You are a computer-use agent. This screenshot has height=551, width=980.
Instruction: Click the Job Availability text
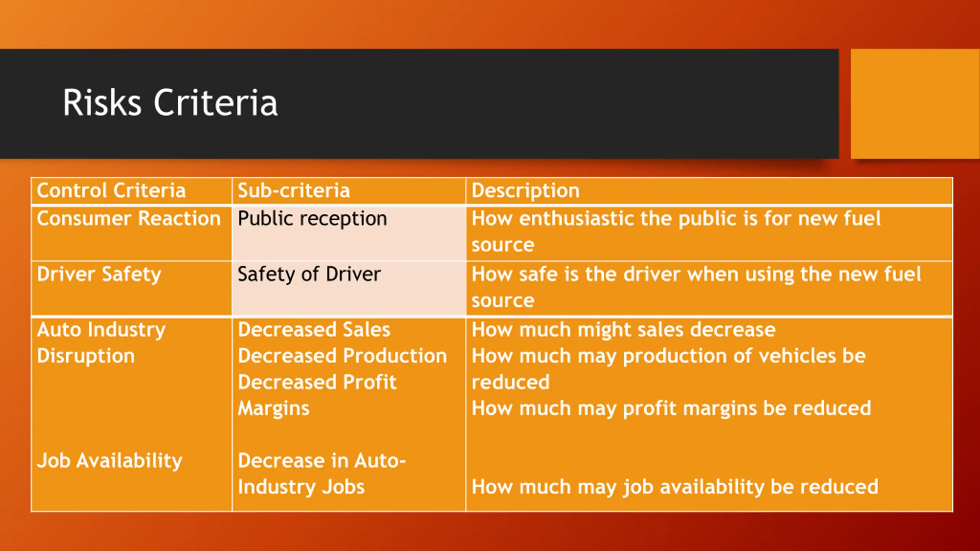[109, 461]
